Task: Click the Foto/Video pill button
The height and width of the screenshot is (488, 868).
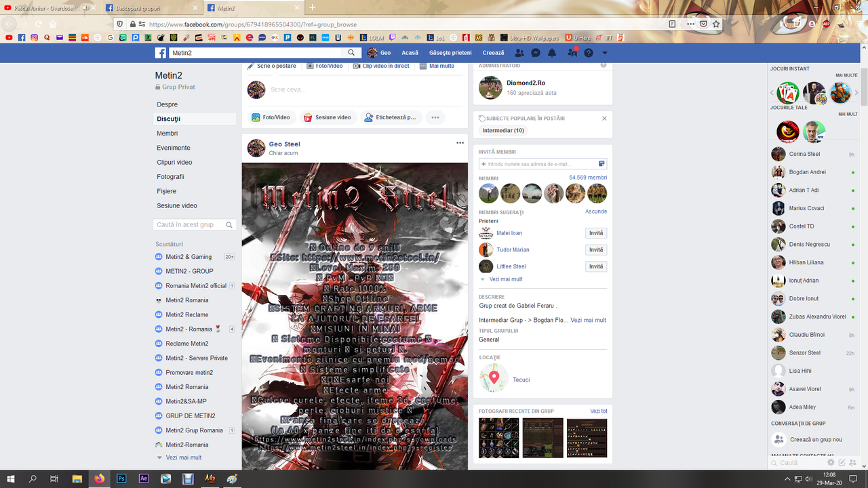Action: [271, 117]
